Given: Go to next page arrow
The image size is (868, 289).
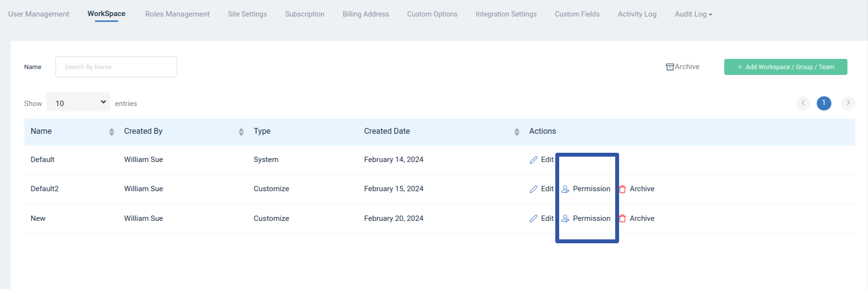Looking at the screenshot, I should click(848, 103).
